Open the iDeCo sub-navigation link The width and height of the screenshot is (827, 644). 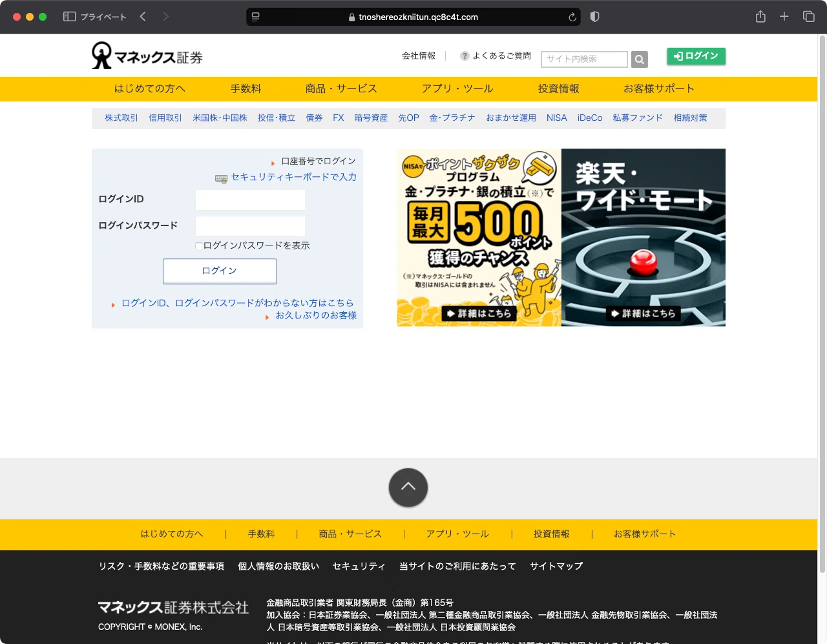(x=590, y=118)
